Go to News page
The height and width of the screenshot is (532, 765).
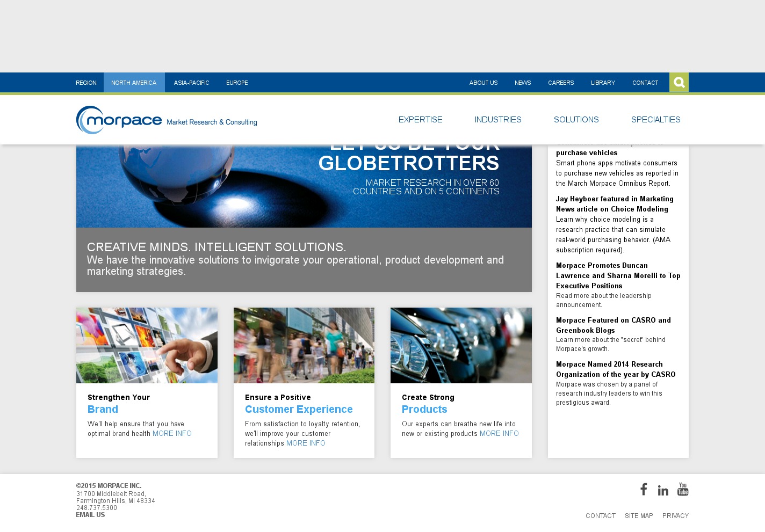pos(523,83)
